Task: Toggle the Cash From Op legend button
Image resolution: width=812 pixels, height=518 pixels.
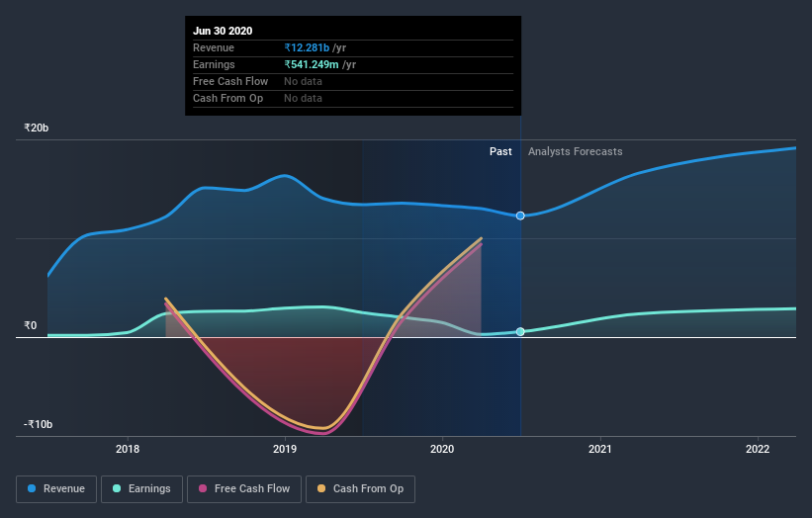Action: click(360, 489)
